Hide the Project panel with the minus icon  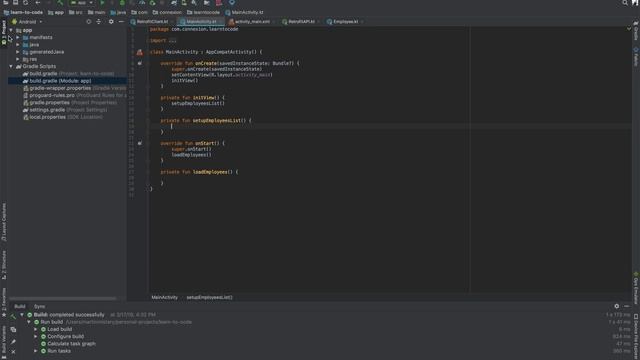pos(121,22)
